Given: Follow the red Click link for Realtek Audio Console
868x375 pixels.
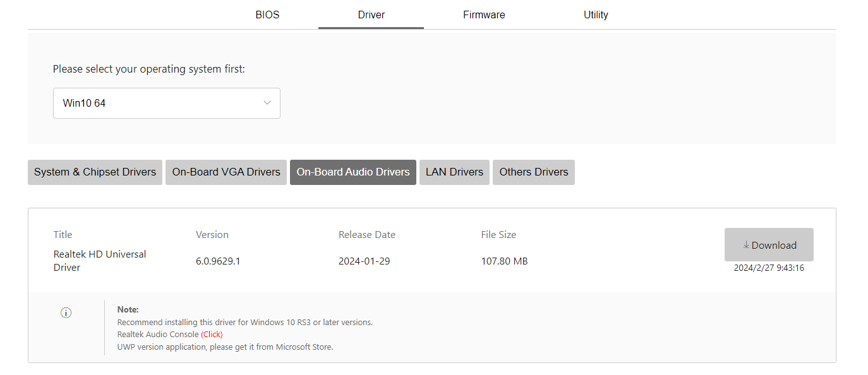Looking at the screenshot, I should tap(212, 334).
